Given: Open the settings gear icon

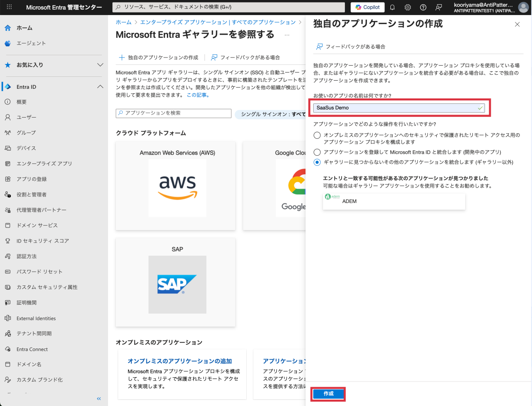Looking at the screenshot, I should click(408, 7).
